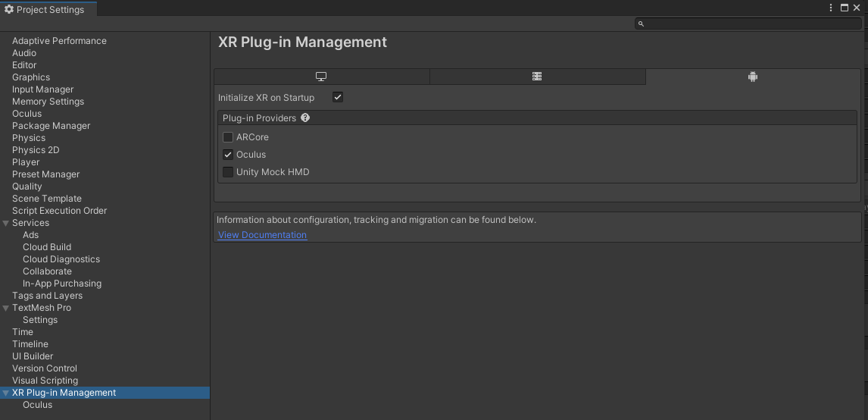Toggle Initialize XR on Startup checkbox
The width and height of the screenshot is (868, 420).
(338, 97)
